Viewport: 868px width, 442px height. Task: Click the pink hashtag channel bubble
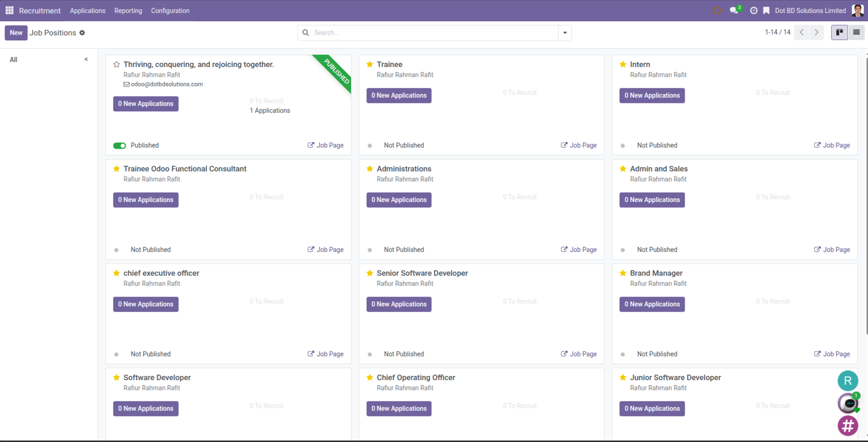848,426
